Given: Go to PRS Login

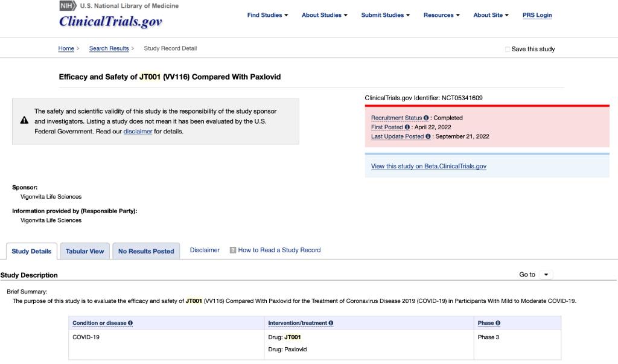Looking at the screenshot, I should coord(537,15).
